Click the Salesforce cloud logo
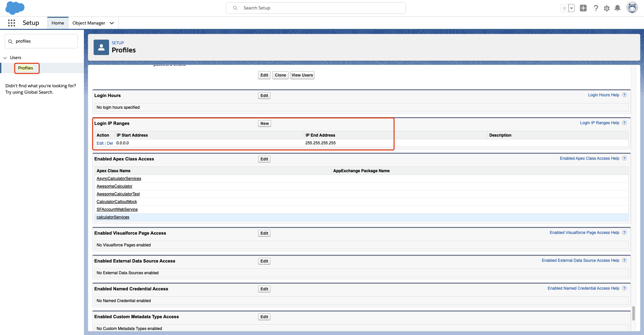This screenshot has width=644, height=335. point(15,8)
